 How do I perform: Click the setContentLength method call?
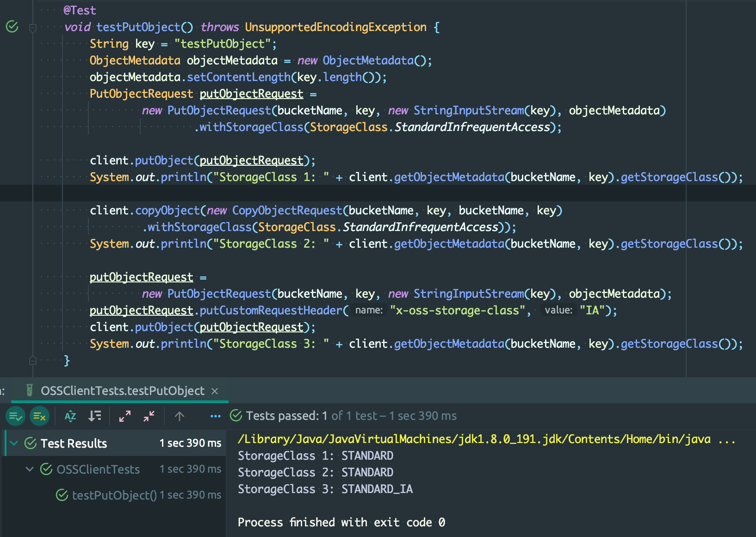[239, 77]
